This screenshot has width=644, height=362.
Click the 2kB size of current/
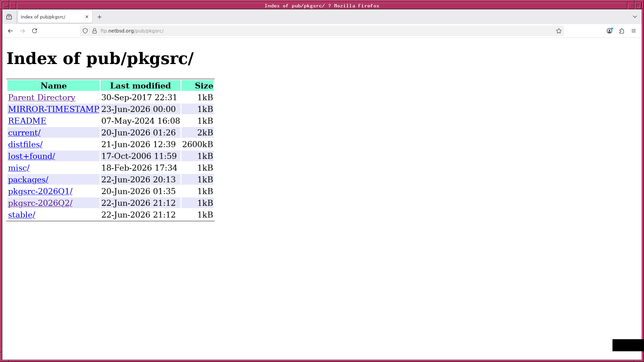click(x=205, y=133)
